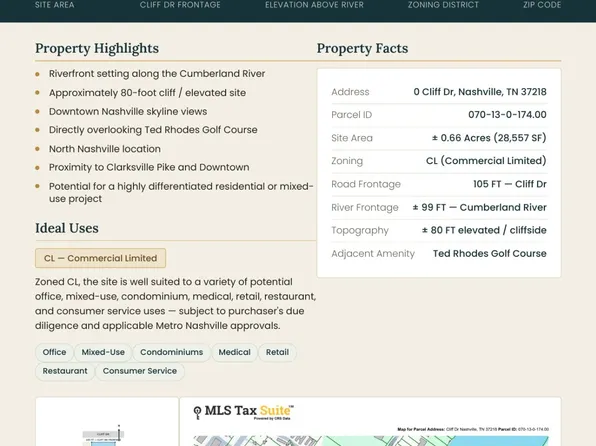Open the parcel map image
This screenshot has height=446, width=596.
click(x=371, y=422)
